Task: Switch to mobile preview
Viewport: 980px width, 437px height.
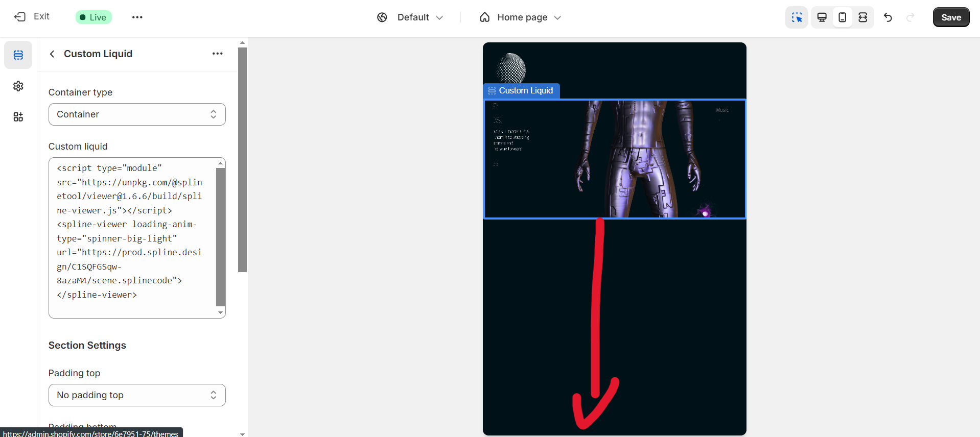Action: pyautogui.click(x=843, y=17)
